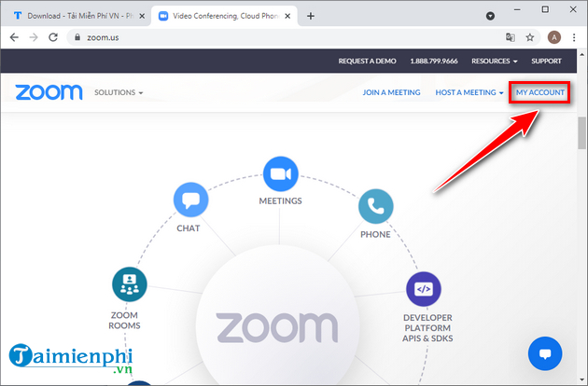Open Chrome three-dot menu
Screen dimensions: 588x386
pyautogui.click(x=574, y=37)
